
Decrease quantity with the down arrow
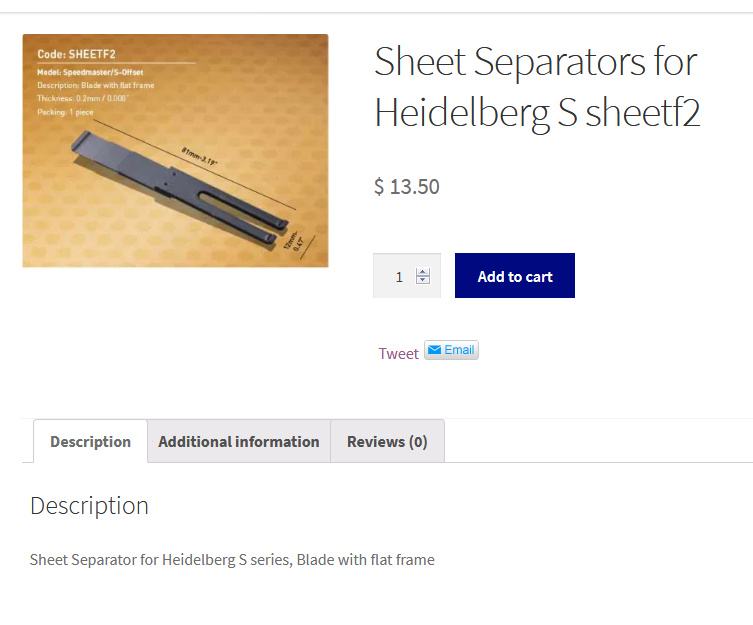(423, 281)
